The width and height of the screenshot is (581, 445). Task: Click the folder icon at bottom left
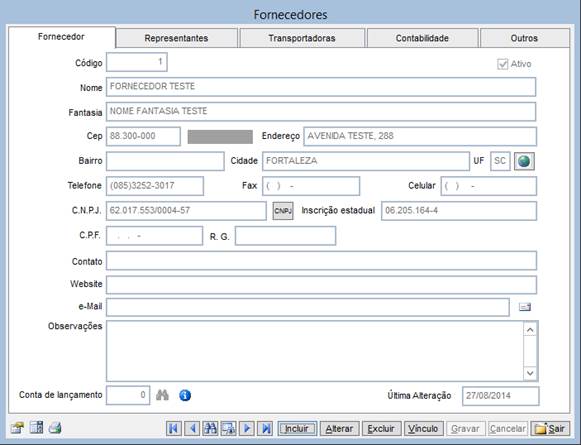point(17,428)
